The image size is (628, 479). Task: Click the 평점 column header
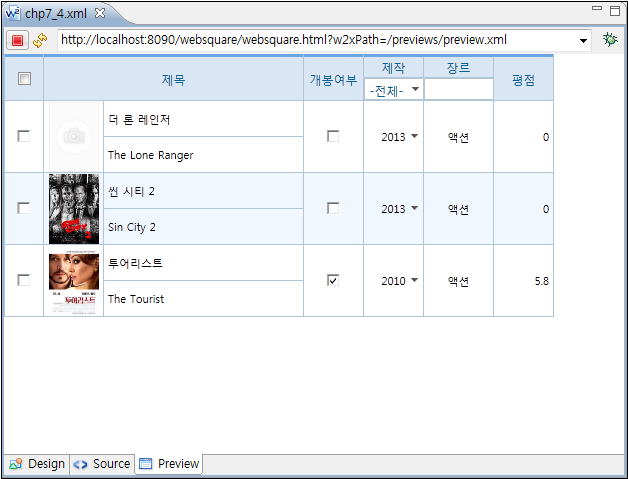click(523, 80)
